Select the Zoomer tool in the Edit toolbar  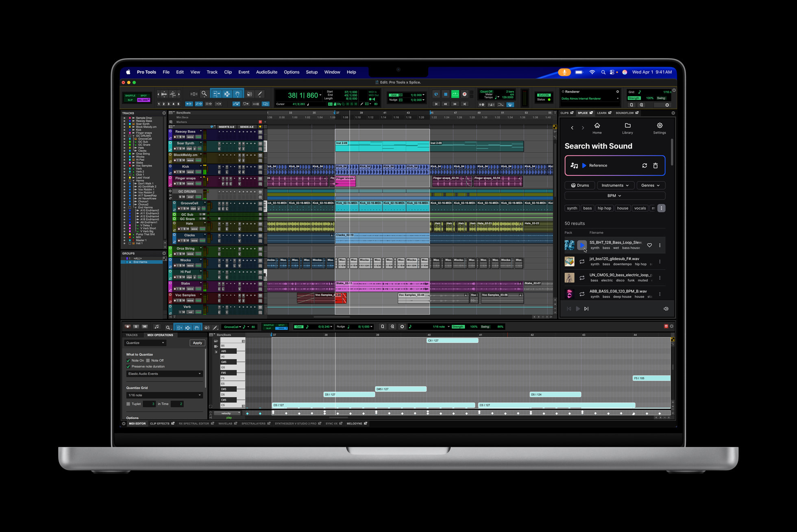pyautogui.click(x=205, y=94)
